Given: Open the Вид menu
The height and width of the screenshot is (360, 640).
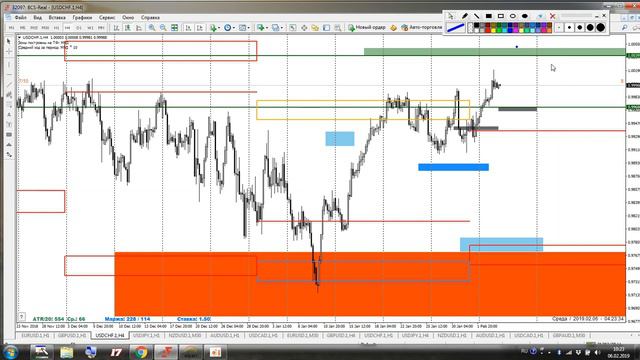Looking at the screenshot, I should [38, 18].
